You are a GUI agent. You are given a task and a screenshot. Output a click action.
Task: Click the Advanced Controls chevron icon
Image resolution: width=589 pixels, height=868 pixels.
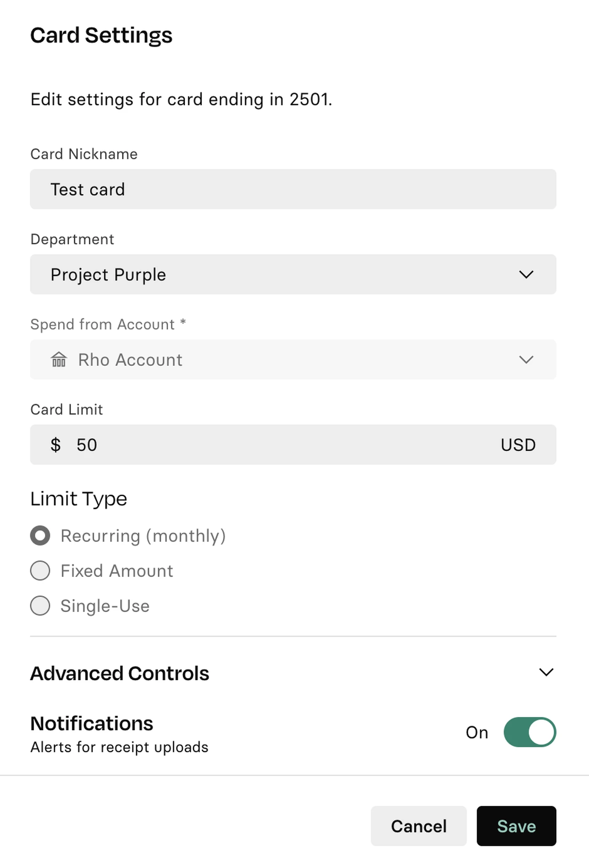click(x=546, y=672)
